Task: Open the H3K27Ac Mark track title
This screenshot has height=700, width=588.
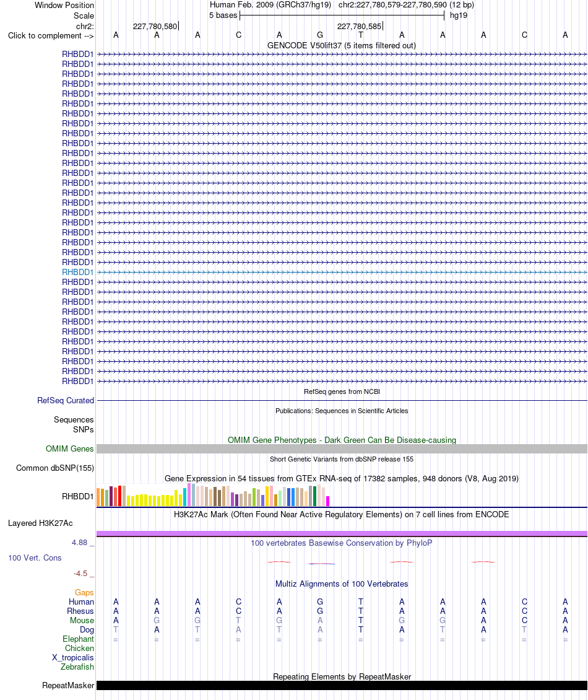Action: click(341, 514)
